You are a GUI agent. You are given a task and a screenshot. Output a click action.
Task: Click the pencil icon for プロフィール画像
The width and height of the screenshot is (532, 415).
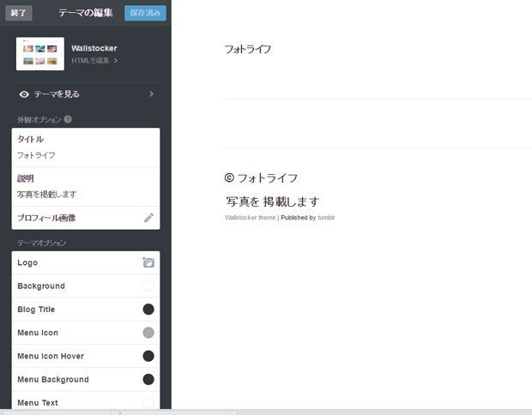click(148, 218)
